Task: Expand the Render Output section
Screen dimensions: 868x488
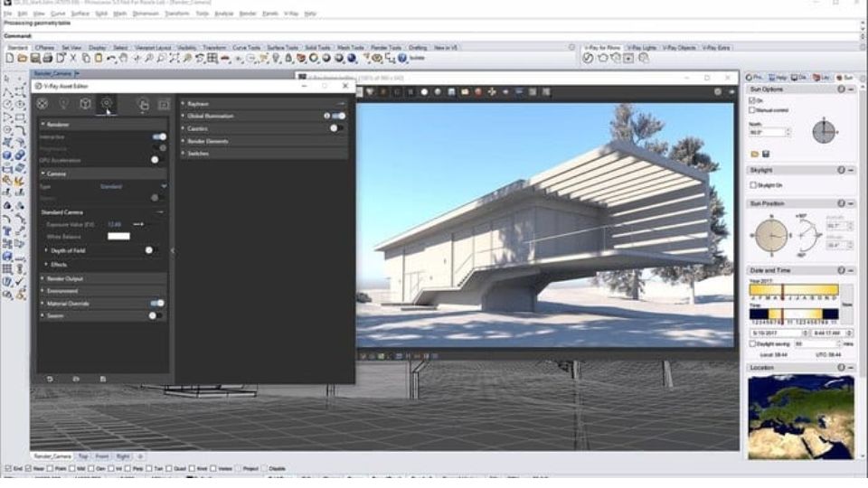Action: coord(102,278)
